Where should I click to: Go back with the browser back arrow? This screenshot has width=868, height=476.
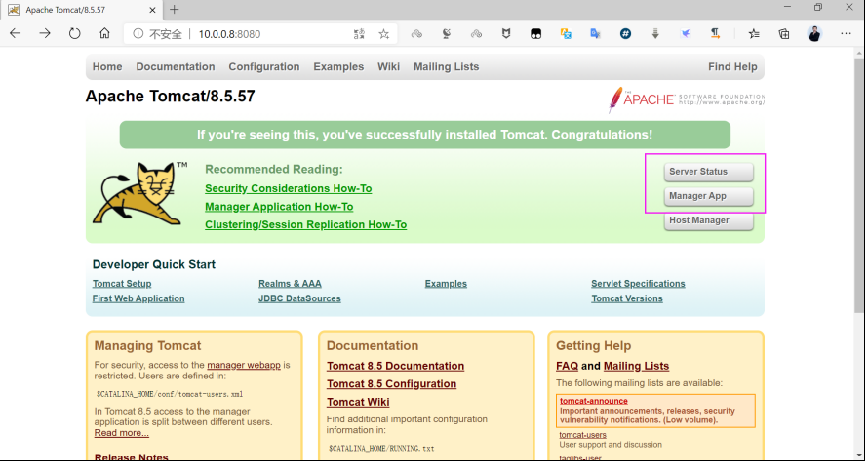pyautogui.click(x=16, y=34)
